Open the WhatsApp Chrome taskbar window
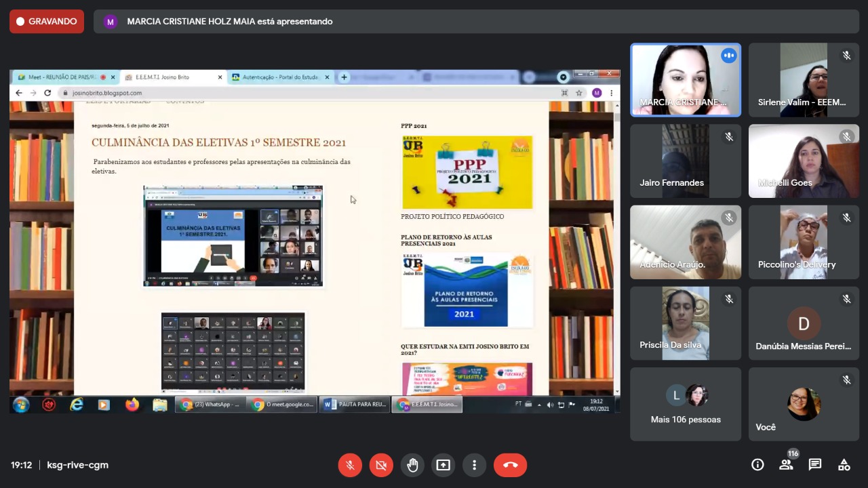 coord(210,405)
